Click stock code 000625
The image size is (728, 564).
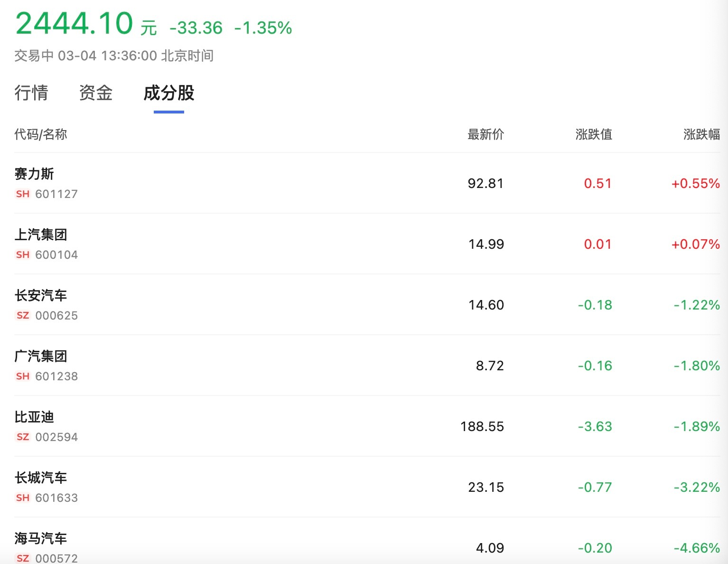tap(56, 315)
